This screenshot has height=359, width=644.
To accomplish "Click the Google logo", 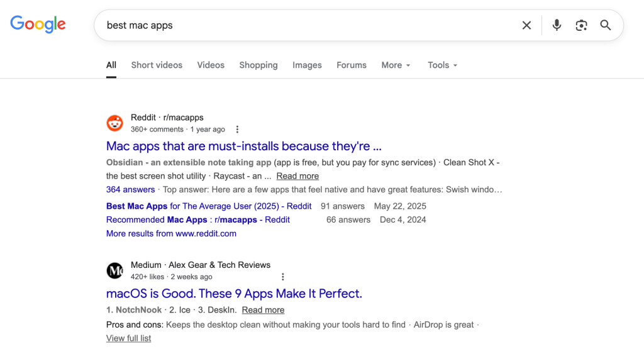I will (38, 25).
